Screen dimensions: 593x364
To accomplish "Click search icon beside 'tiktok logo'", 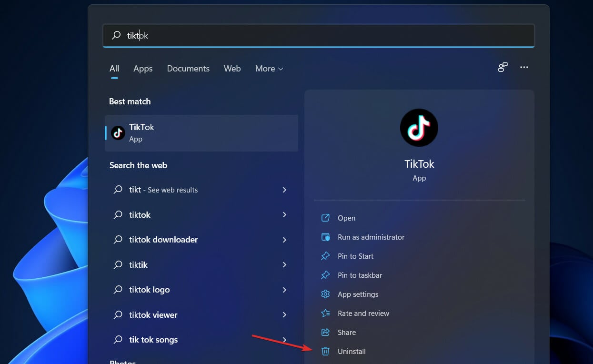I will pyautogui.click(x=118, y=290).
